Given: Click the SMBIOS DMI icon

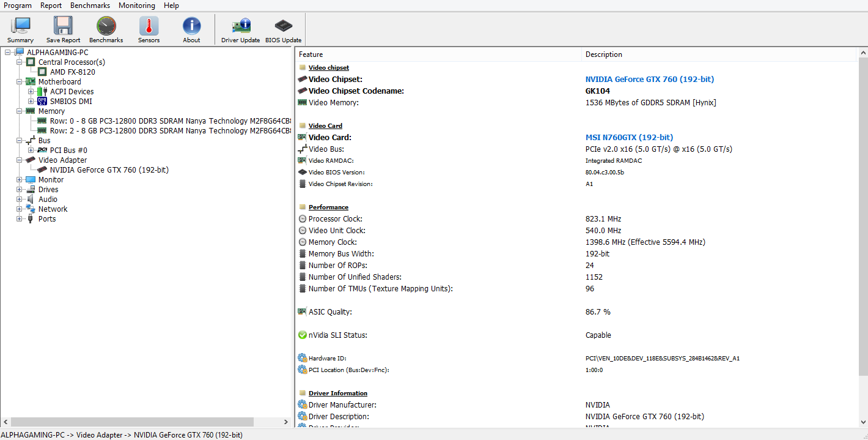Looking at the screenshot, I should pyautogui.click(x=42, y=101).
